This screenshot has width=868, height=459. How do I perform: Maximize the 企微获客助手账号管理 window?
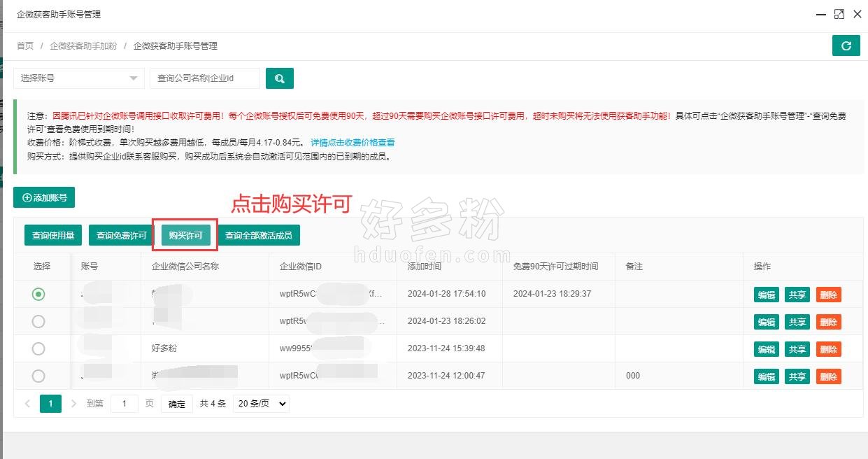click(x=839, y=14)
